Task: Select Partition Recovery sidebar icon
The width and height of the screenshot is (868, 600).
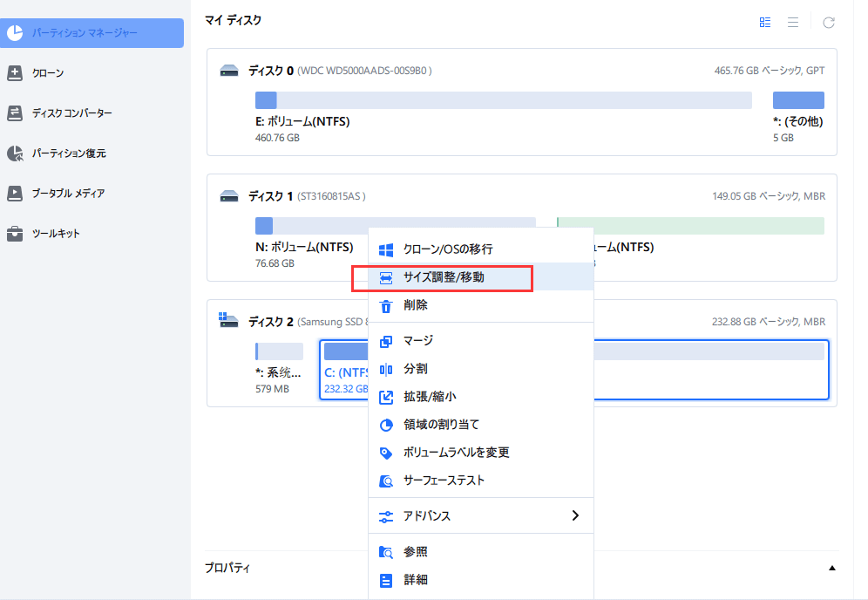Action: pyautogui.click(x=15, y=153)
